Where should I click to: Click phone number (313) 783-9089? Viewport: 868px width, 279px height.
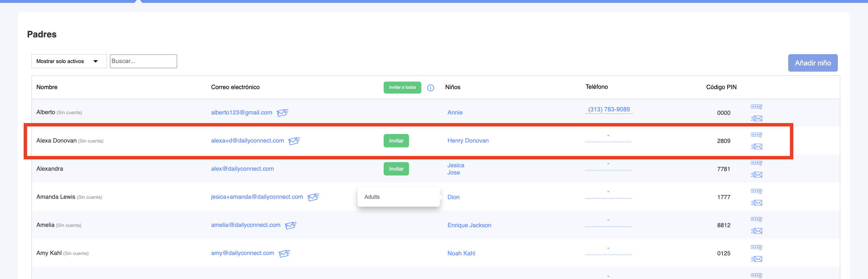coord(609,109)
